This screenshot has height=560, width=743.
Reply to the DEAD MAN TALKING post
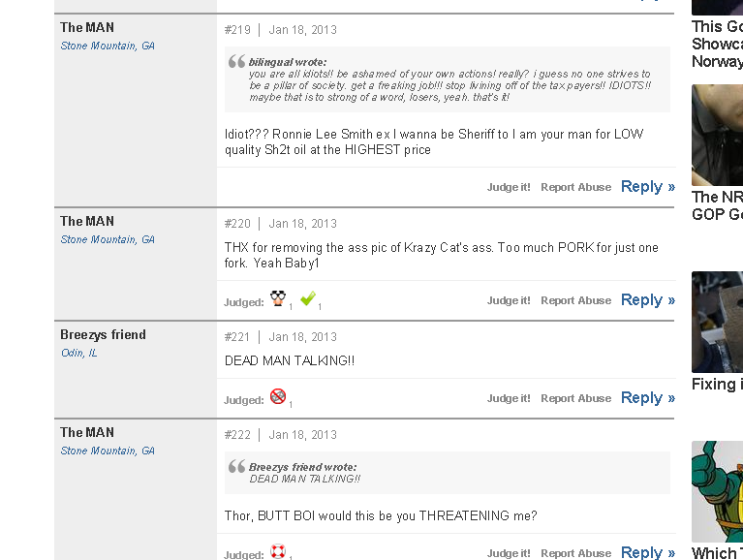(648, 398)
